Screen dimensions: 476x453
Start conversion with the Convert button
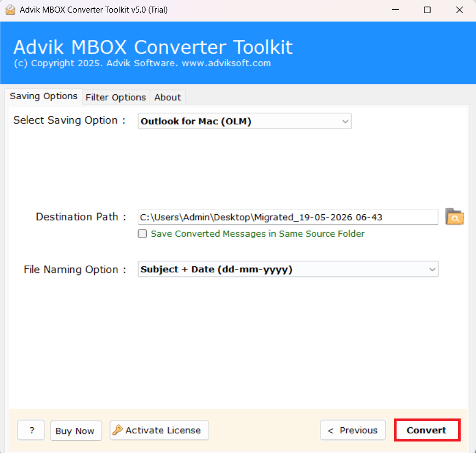[x=427, y=430]
